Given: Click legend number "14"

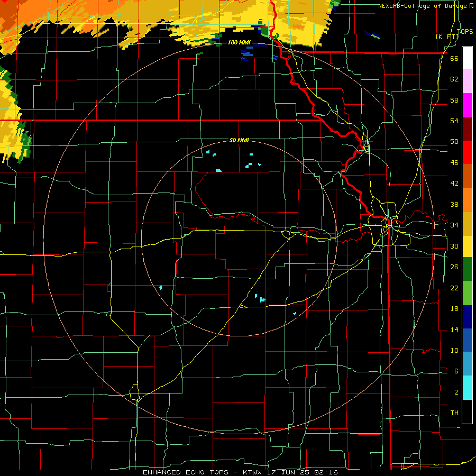Looking at the screenshot, I should [x=454, y=329].
